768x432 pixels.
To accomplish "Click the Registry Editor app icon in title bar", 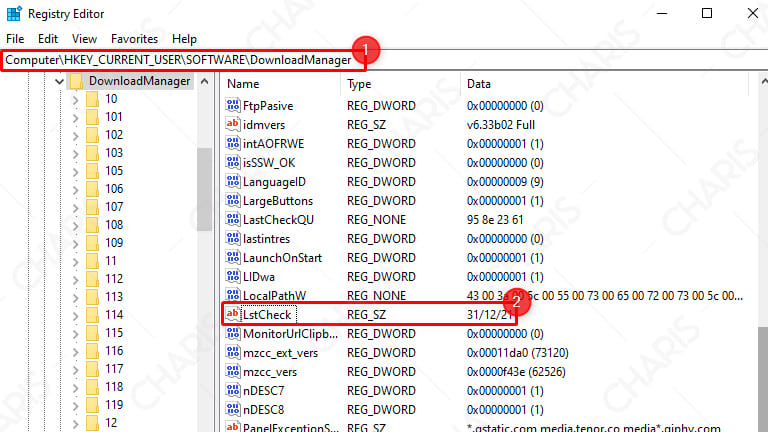I will coord(14,13).
